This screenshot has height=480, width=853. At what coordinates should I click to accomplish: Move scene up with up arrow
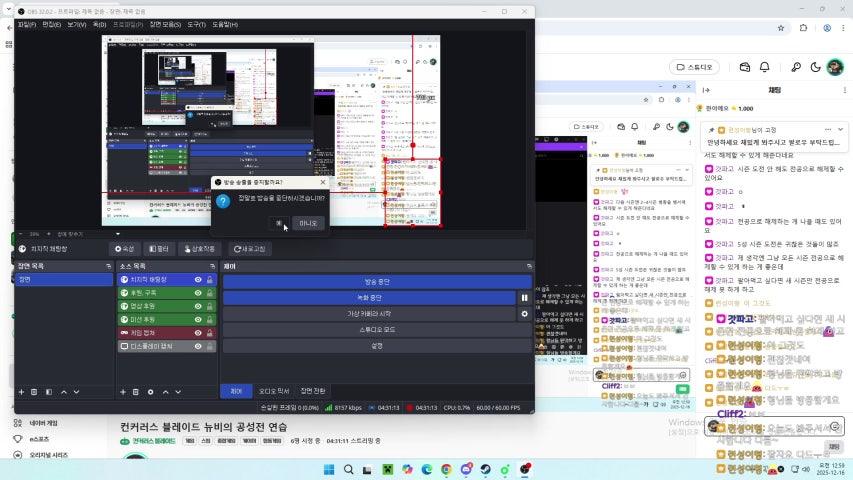pos(64,392)
